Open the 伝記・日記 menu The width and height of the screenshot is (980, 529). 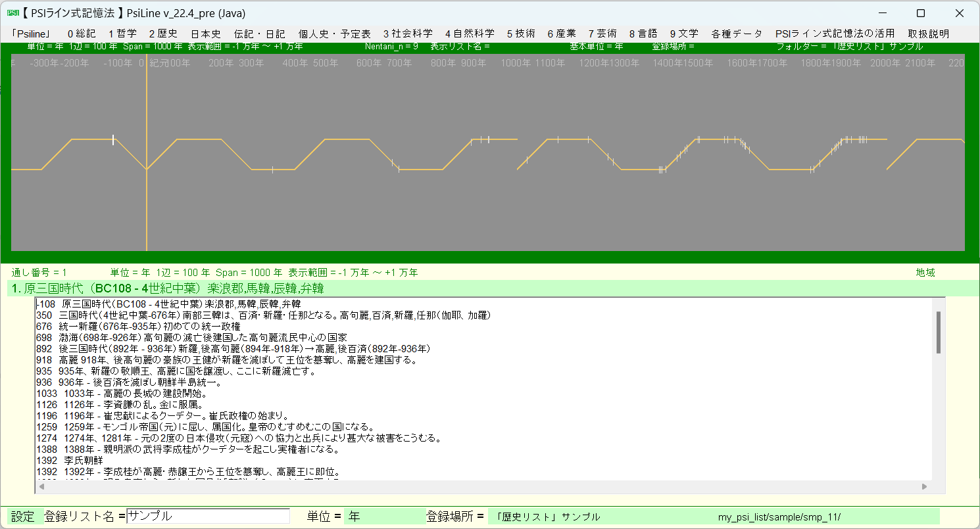[259, 34]
